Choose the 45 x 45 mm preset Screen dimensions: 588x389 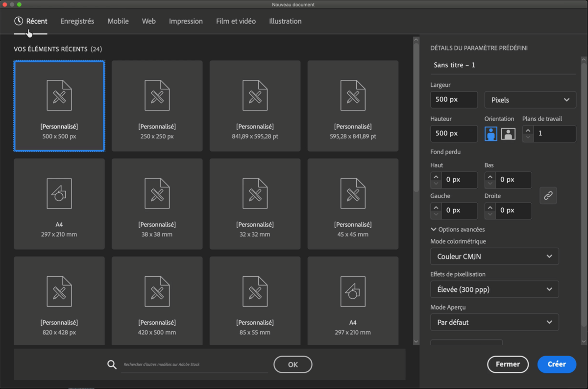click(x=353, y=204)
